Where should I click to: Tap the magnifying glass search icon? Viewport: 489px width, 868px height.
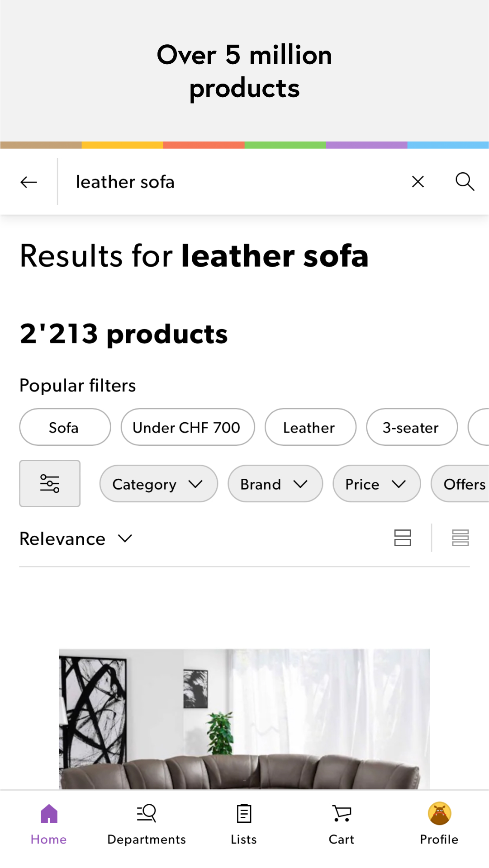(465, 182)
